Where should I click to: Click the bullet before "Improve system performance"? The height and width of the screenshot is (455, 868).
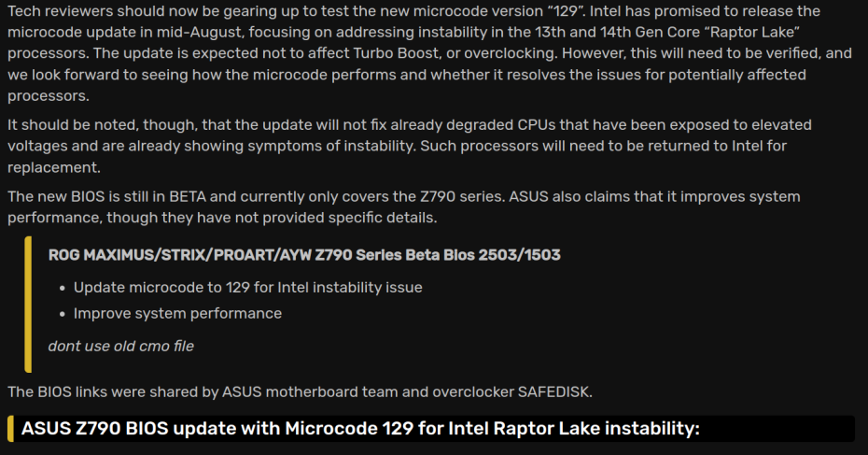tap(62, 314)
